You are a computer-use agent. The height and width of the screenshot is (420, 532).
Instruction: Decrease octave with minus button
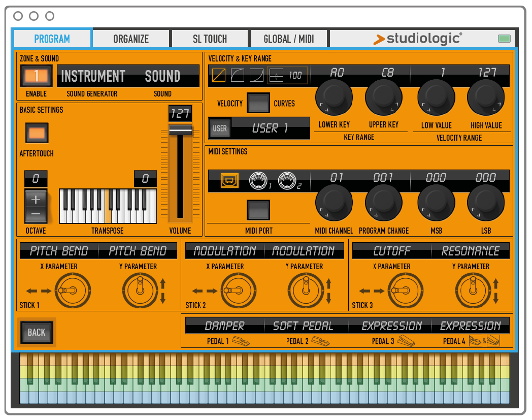36,214
